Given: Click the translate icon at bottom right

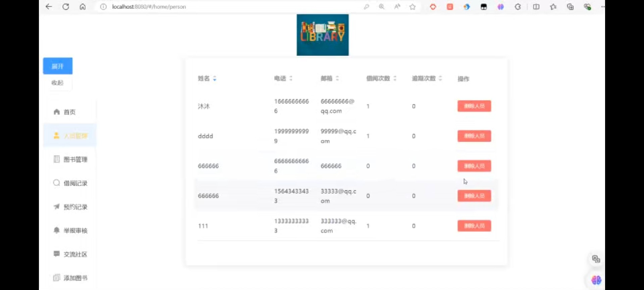Looking at the screenshot, I should (596, 259).
